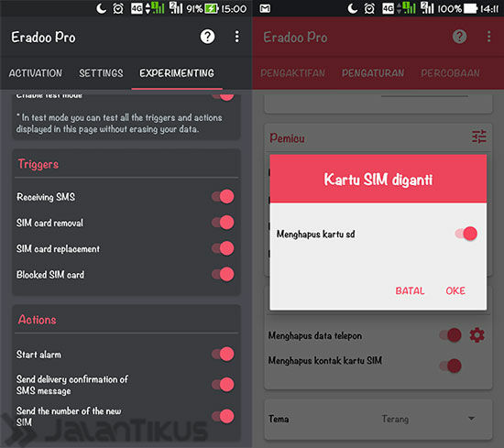Toggle Send delivery confirmation of SMS message
Viewport: 504px width, 448px height.
(x=223, y=385)
